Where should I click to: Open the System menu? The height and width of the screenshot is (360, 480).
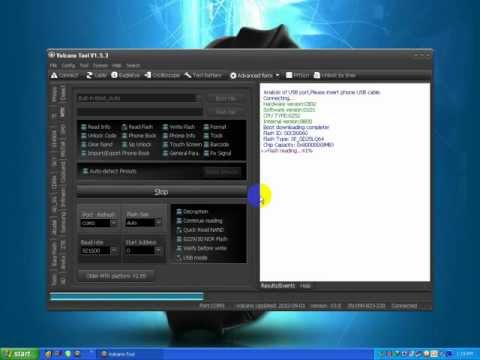[100, 66]
